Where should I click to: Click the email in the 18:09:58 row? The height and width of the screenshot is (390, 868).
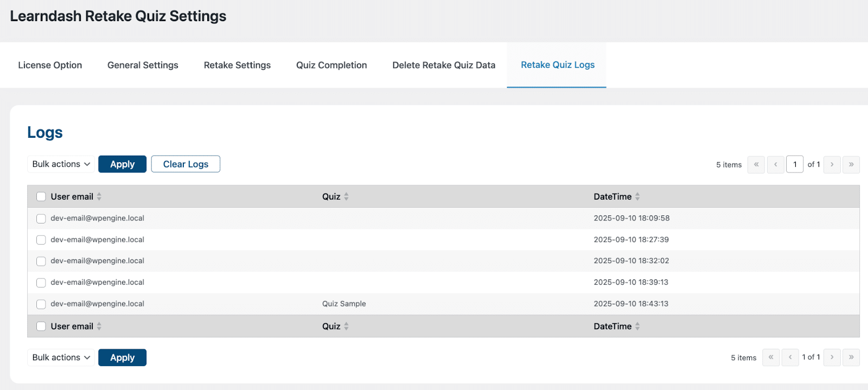[x=98, y=218]
